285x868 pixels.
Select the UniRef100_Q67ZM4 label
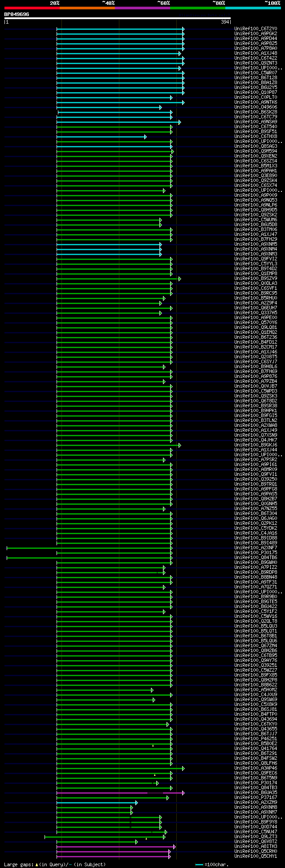click(x=256, y=646)
